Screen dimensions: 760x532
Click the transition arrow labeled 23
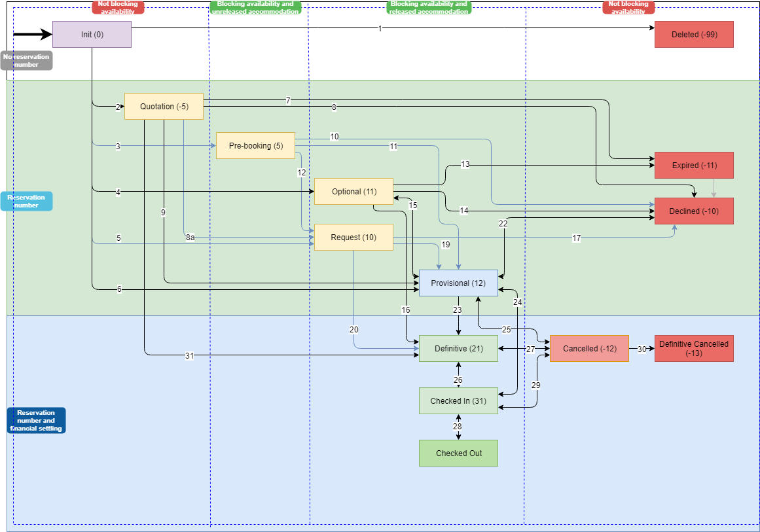(458, 310)
